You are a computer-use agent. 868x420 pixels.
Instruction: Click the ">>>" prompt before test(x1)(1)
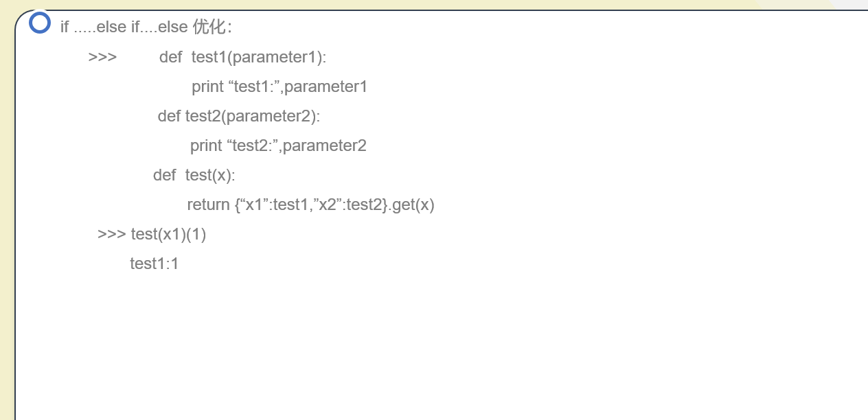coord(111,234)
